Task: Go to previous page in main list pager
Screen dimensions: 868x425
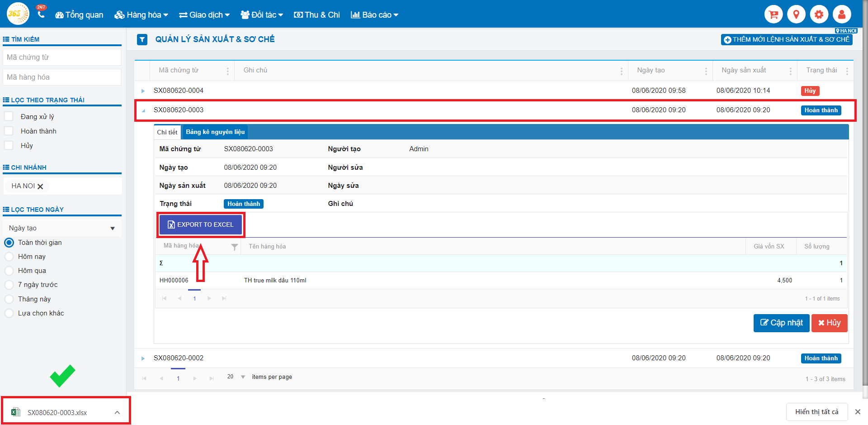Action: coord(161,378)
